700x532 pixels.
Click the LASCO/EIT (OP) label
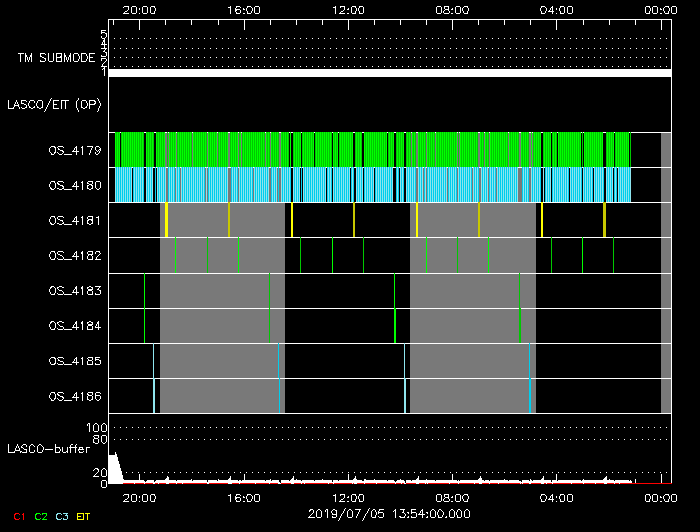pyautogui.click(x=56, y=104)
